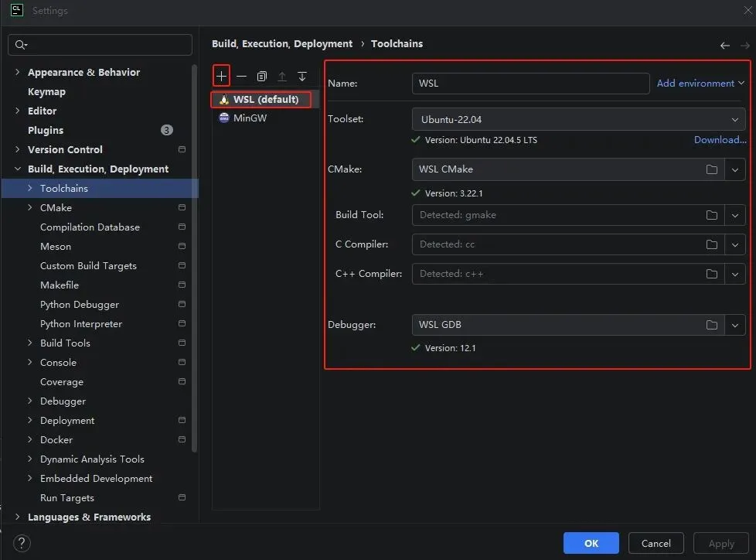756x560 pixels.
Task: Browse folder for the Debugger path
Action: point(712,325)
